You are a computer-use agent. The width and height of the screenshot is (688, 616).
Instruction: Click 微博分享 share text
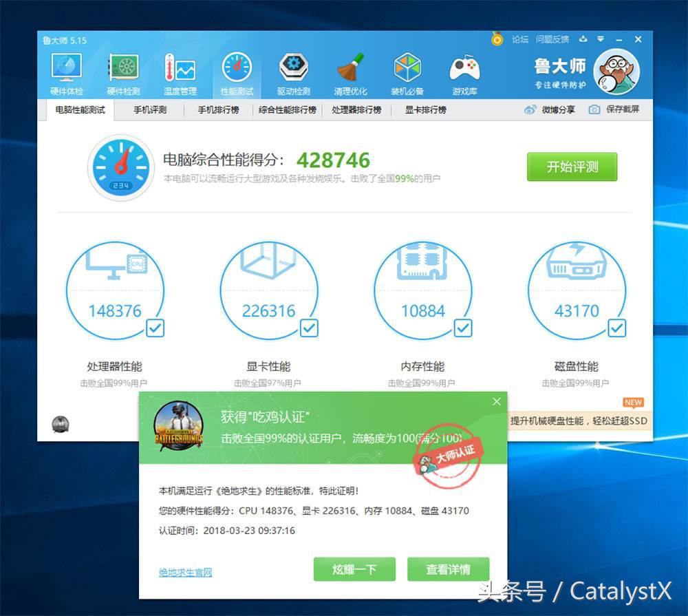pyautogui.click(x=558, y=109)
